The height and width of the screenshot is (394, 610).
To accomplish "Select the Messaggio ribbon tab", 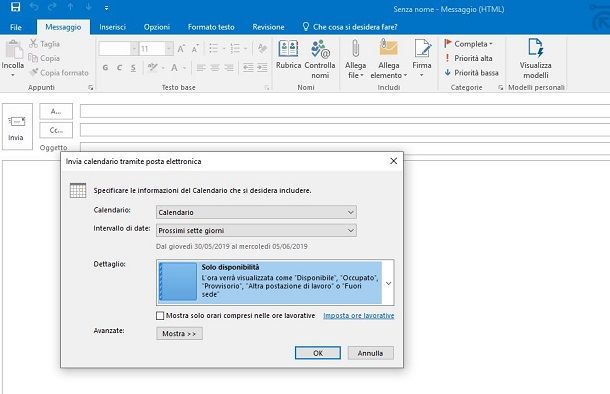I will coord(63,27).
